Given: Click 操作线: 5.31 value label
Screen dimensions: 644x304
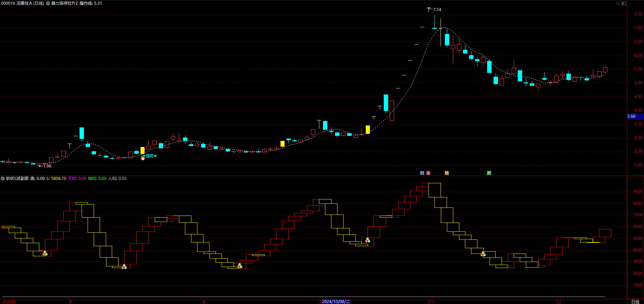Looking at the screenshot, I should 91,3.
